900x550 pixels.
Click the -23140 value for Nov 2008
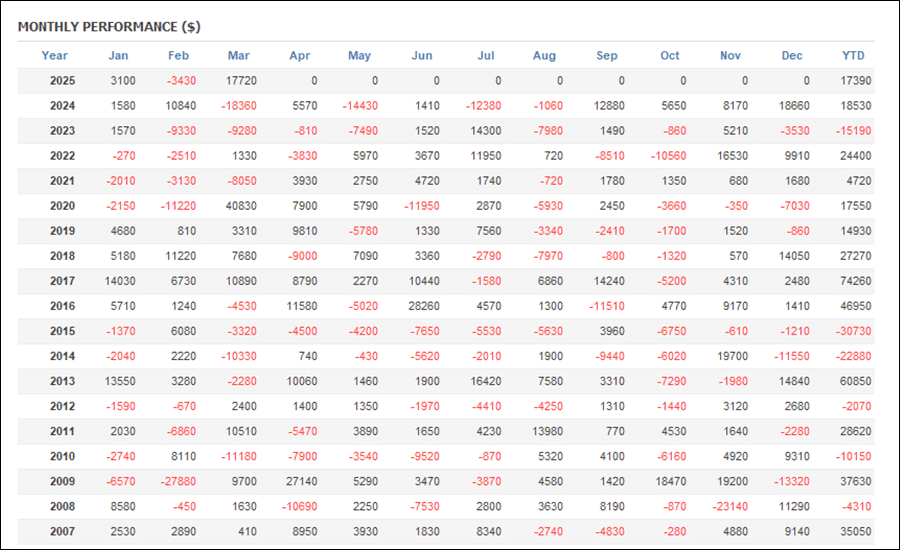730,506
